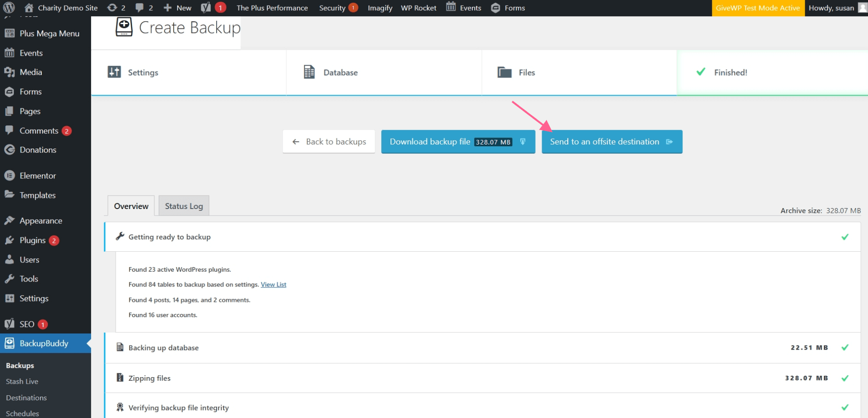This screenshot has height=418, width=868.
Task: Click the Plugins plug icon
Action: 9,240
